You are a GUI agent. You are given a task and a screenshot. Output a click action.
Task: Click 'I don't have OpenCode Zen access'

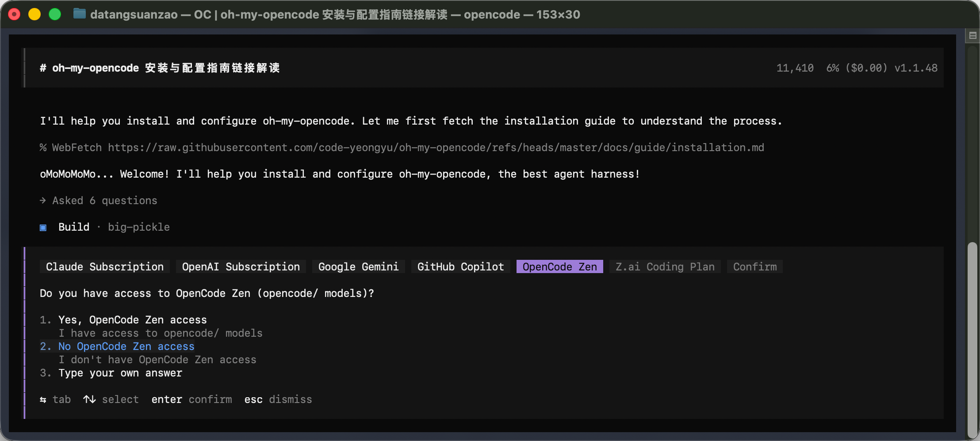point(157,359)
